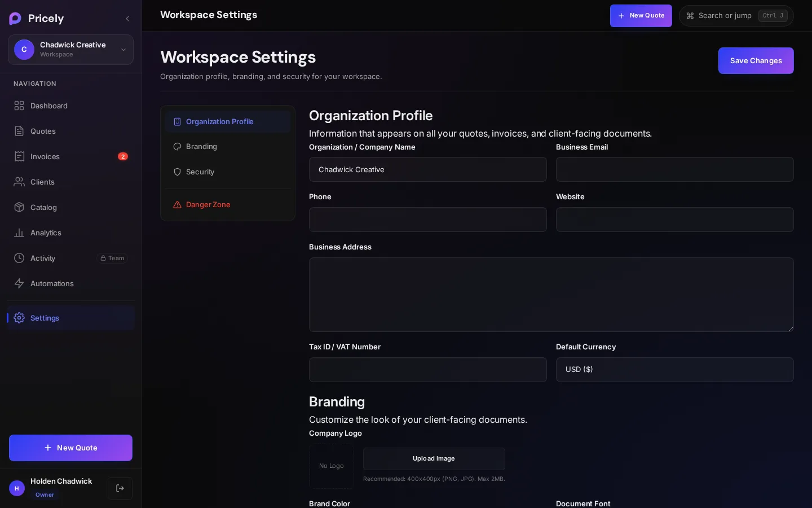Image resolution: width=812 pixels, height=508 pixels.
Task: Select the Organization Profile settings tab
Action: click(x=228, y=121)
